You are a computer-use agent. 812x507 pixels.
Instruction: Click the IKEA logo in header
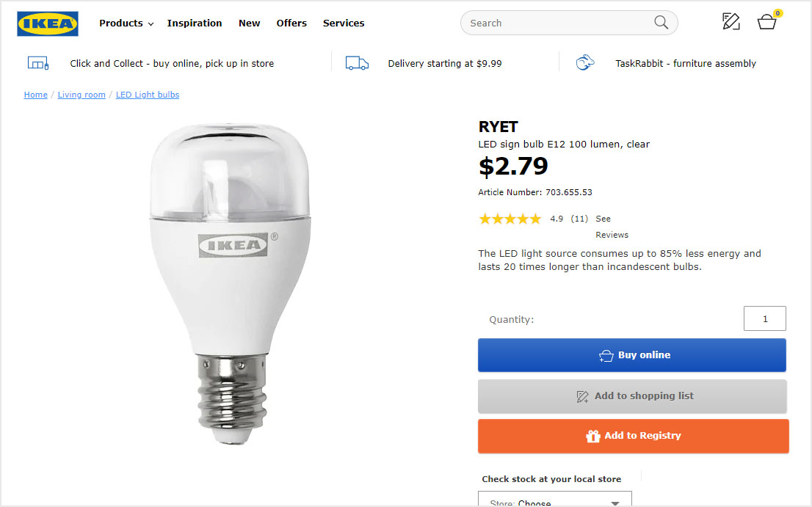pos(48,23)
